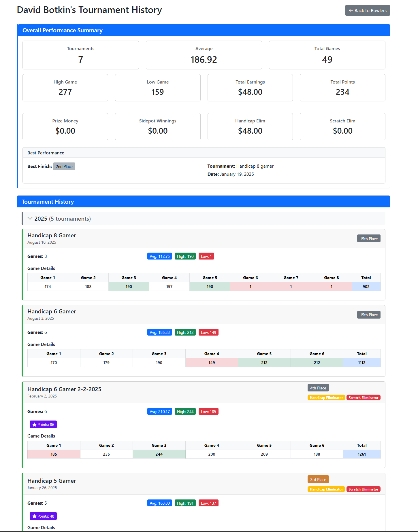
Task: Click the Overall Performance Summary header
Action: (x=63, y=30)
